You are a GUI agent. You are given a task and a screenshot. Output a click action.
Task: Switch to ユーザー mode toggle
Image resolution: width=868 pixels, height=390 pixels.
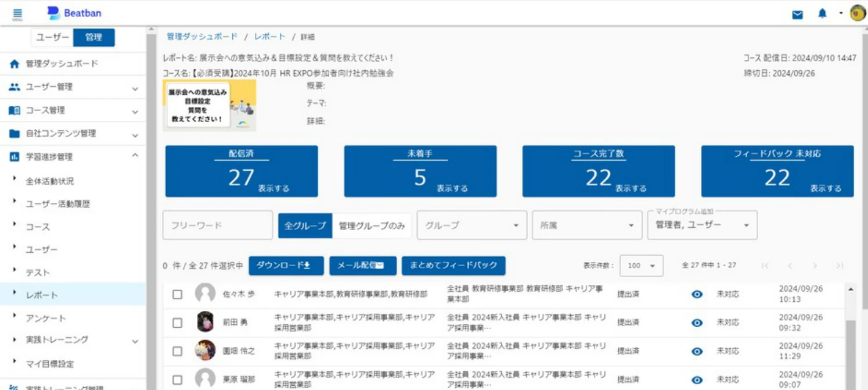52,37
